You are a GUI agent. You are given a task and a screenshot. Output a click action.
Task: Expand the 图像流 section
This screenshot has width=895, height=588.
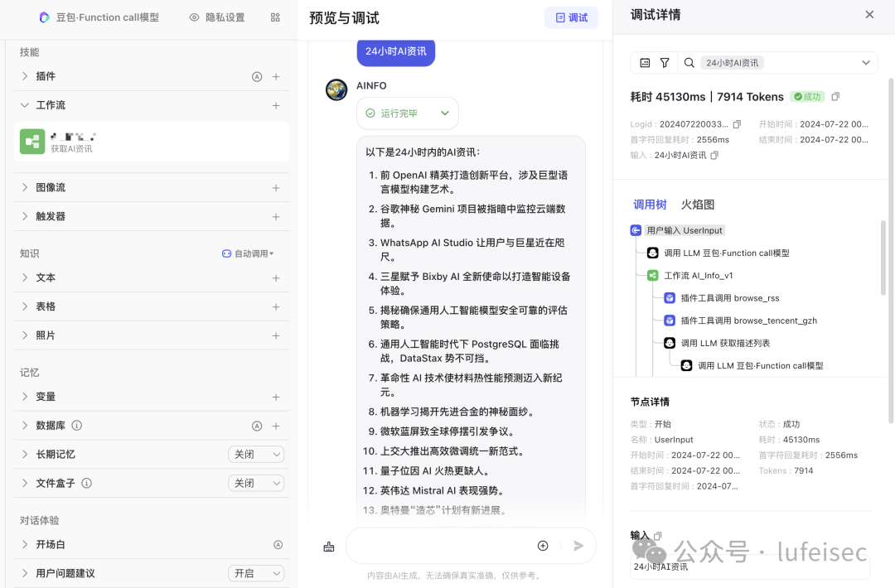25,187
